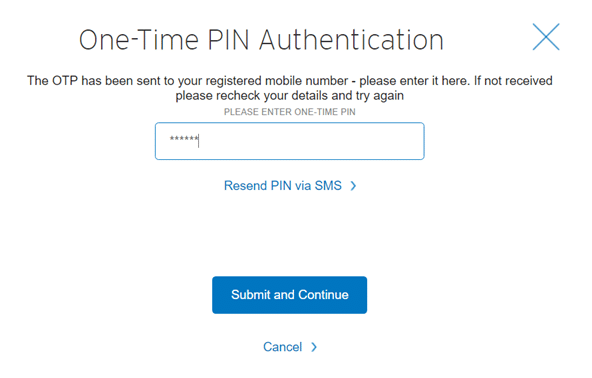Close the One-Time PIN Authentication dialog
Screen dimensions: 592x378
pos(546,37)
